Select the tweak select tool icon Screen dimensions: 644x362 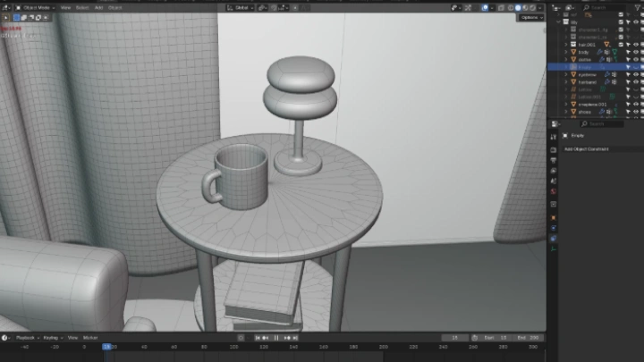pyautogui.click(x=5, y=18)
